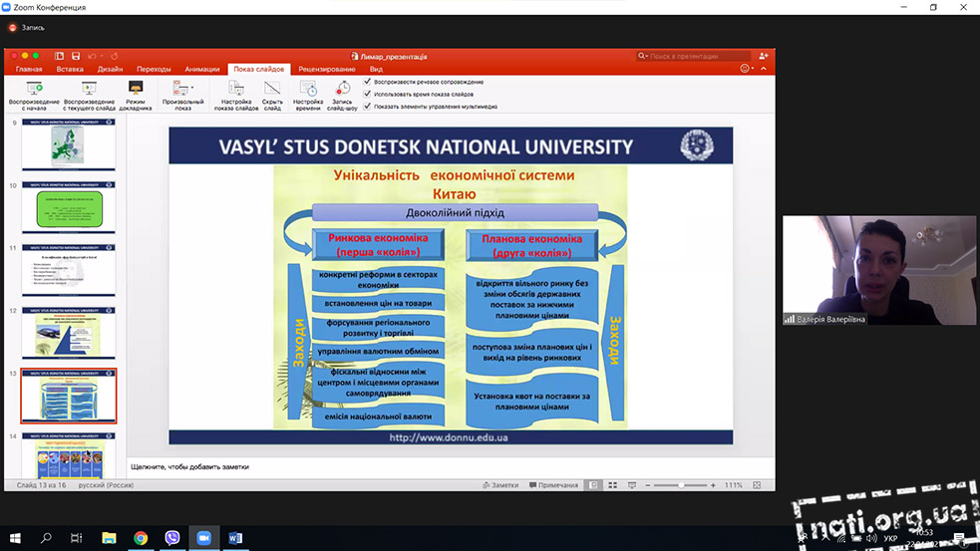Switch to the Переходы tab
This screenshot has width=980, height=551.
click(x=154, y=70)
